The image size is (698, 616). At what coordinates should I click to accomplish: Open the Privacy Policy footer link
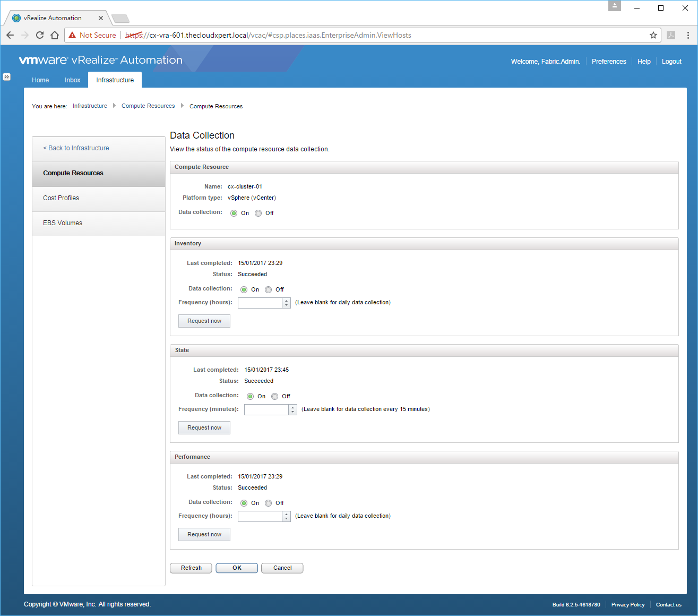click(x=628, y=605)
